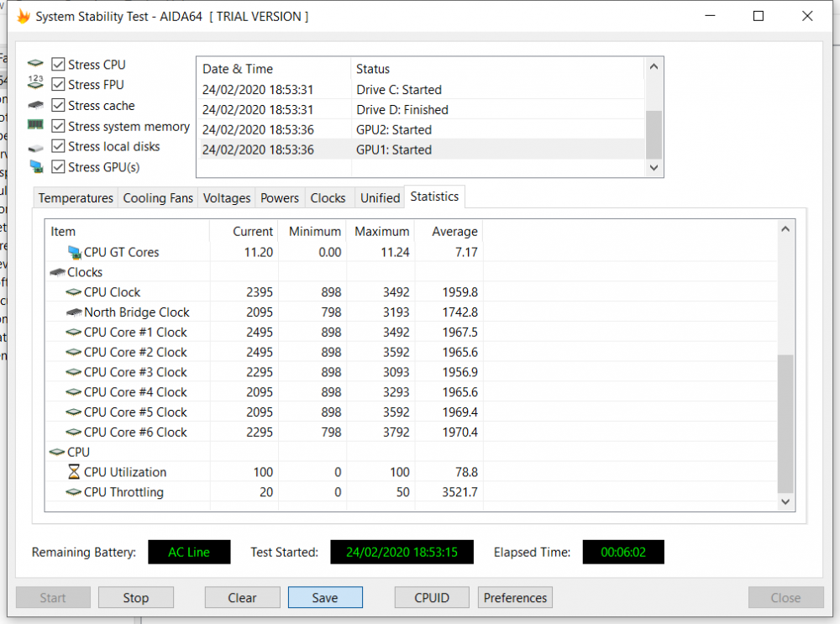Select the 'Drive D: Finished' log entry
840x624 pixels.
coord(421,110)
